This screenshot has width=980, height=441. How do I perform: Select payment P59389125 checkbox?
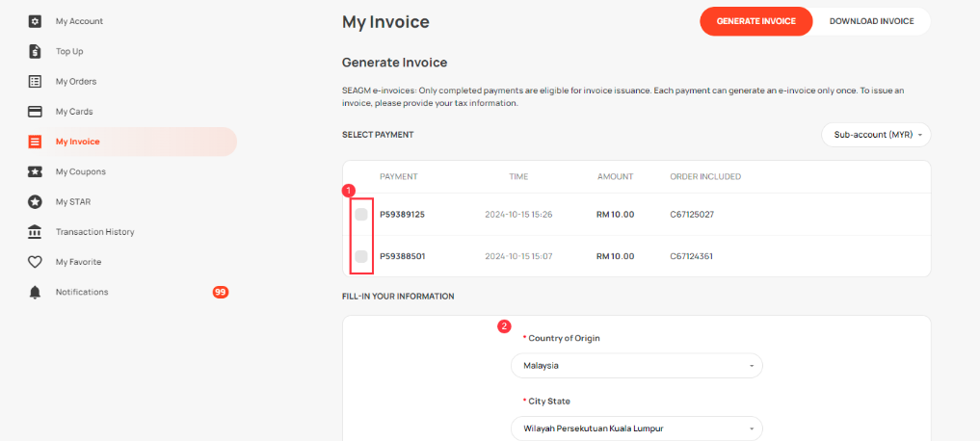point(361,214)
